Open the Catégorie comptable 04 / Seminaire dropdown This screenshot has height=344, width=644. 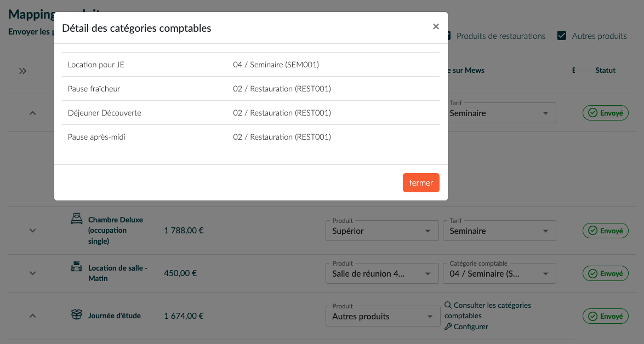click(x=499, y=274)
